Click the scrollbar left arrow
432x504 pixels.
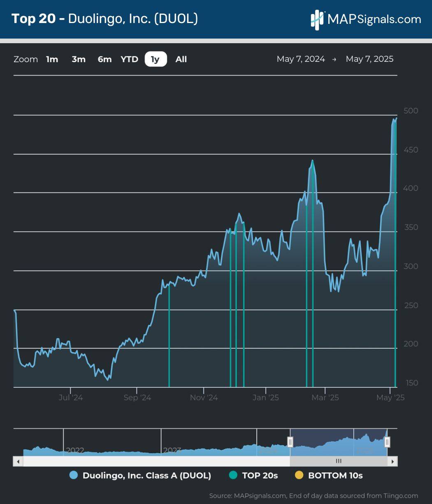pyautogui.click(x=18, y=461)
